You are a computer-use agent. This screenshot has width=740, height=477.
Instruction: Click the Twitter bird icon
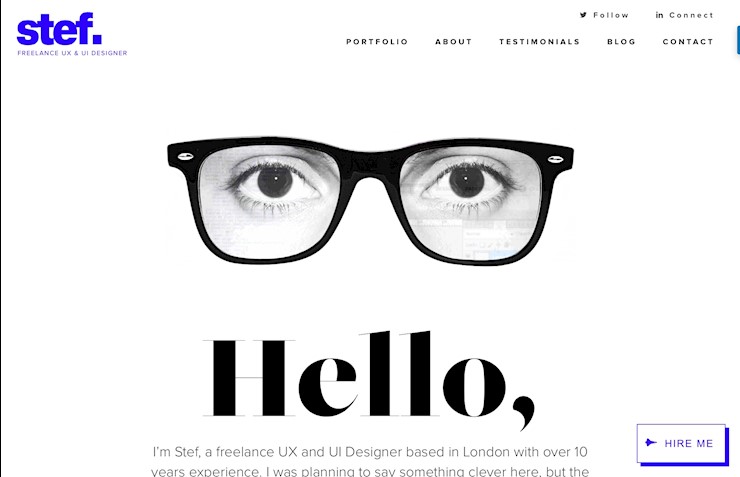583,15
